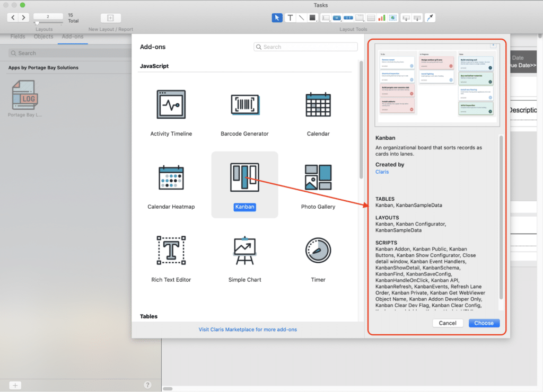Click the plus button below the add-ons pane

[x=15, y=385]
